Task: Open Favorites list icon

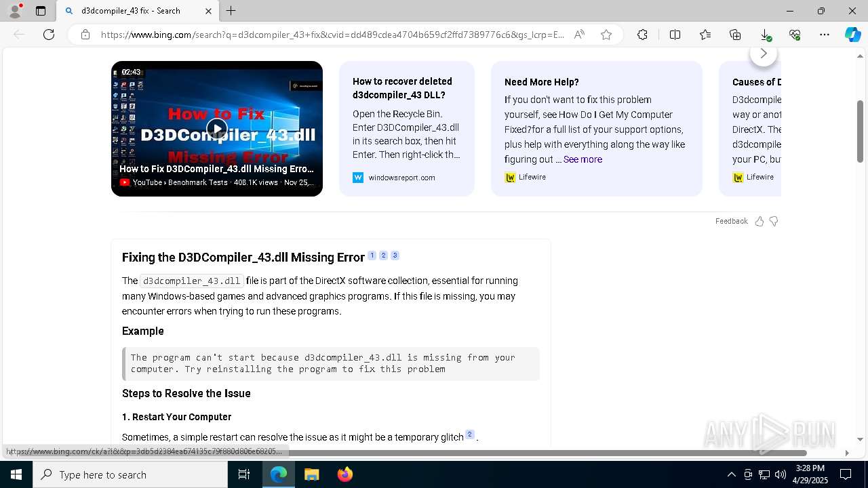Action: pyautogui.click(x=705, y=35)
